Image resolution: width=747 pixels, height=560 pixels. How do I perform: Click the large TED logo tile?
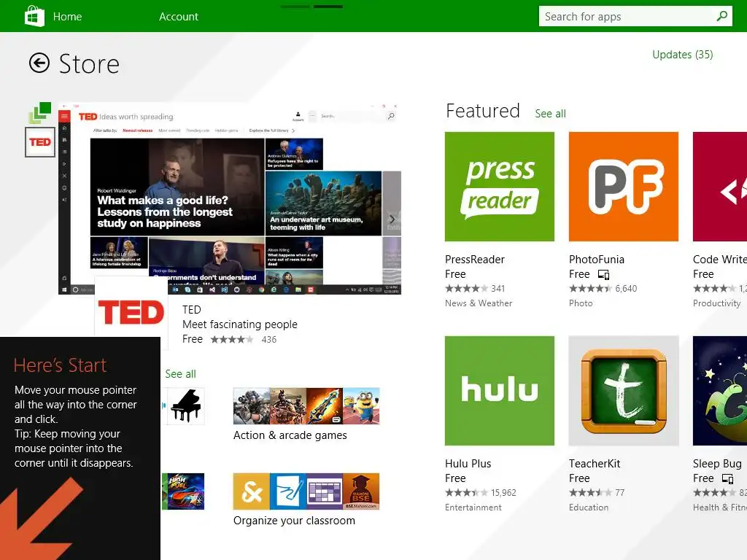point(131,312)
